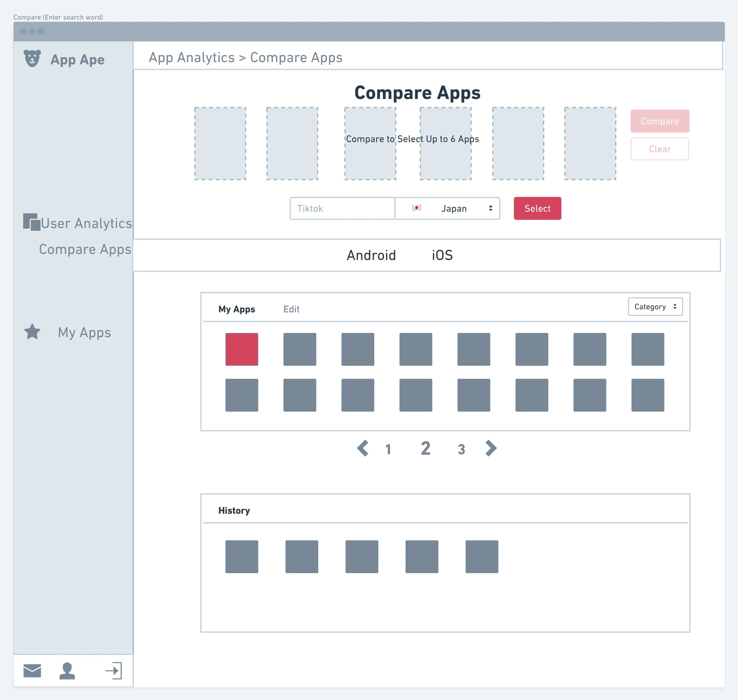This screenshot has height=700, width=738.
Task: Click the App Ape bear logo
Action: click(x=32, y=59)
